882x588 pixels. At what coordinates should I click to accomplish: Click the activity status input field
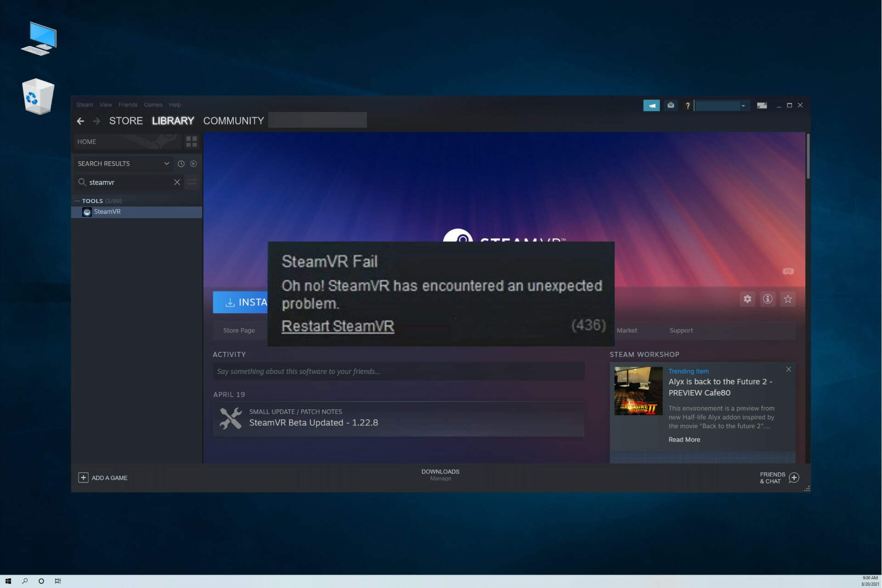(x=398, y=371)
